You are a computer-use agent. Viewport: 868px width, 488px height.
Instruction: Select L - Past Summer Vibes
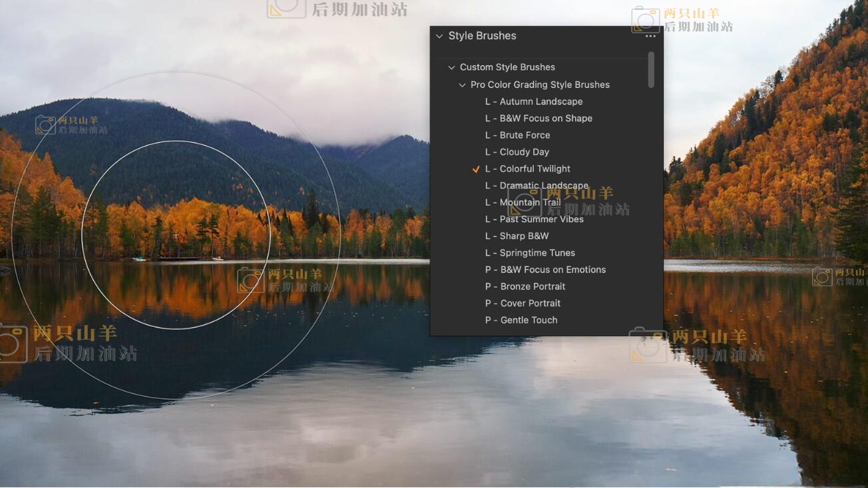534,219
